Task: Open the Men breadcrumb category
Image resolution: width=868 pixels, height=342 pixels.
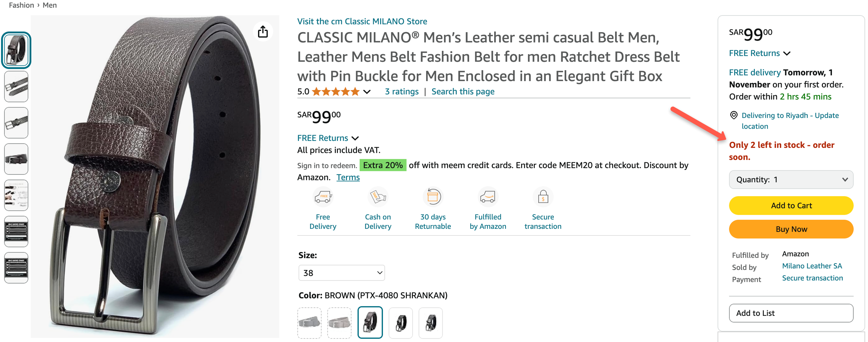Action: 50,5
